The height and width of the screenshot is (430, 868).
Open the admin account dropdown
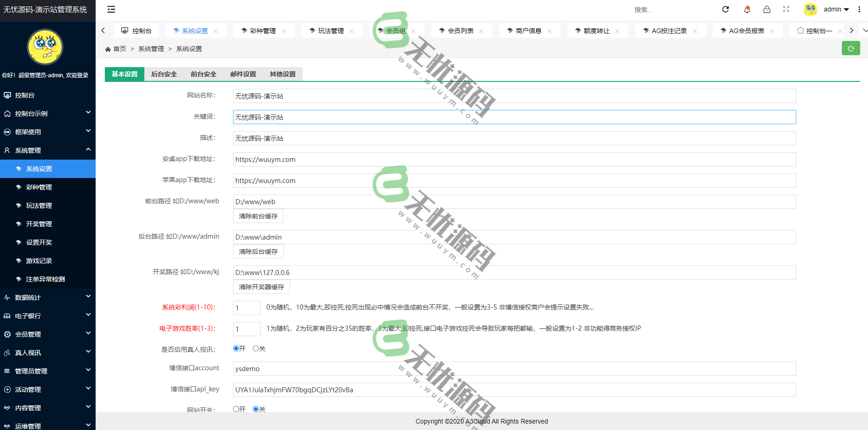coord(834,9)
